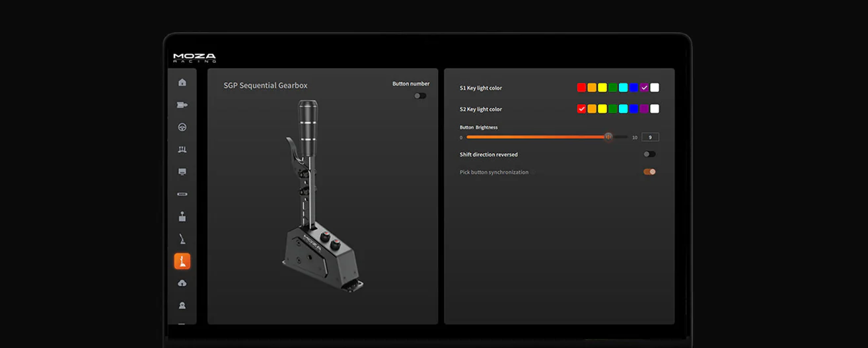868x348 pixels.
Task: Open the H-pattern shifter joystick icon
Action: point(182,217)
